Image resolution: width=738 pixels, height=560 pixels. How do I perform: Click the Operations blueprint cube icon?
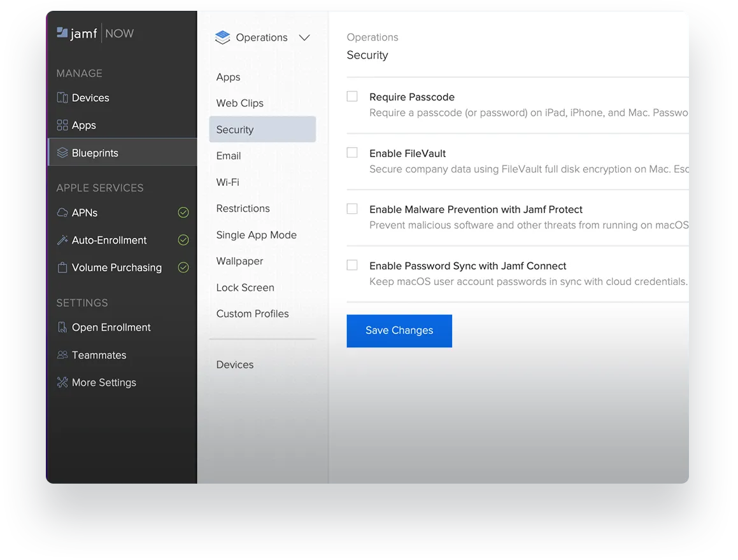click(x=222, y=37)
